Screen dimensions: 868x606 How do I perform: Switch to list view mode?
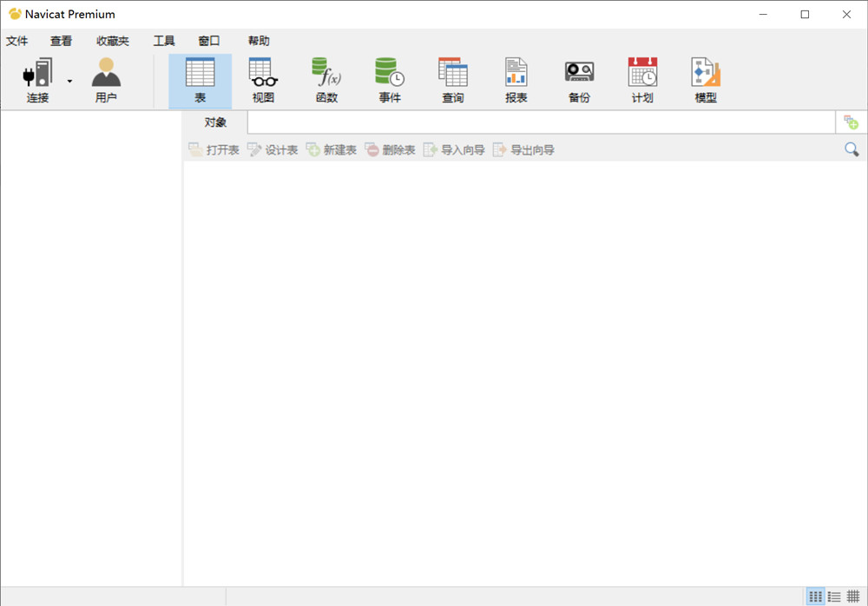click(x=834, y=596)
